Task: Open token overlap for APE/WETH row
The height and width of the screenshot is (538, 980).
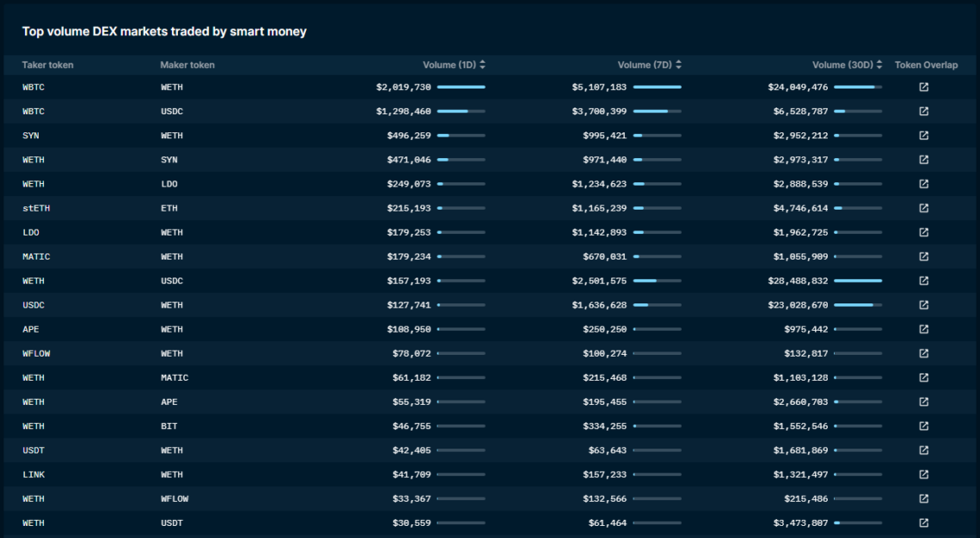Action: coord(923,329)
